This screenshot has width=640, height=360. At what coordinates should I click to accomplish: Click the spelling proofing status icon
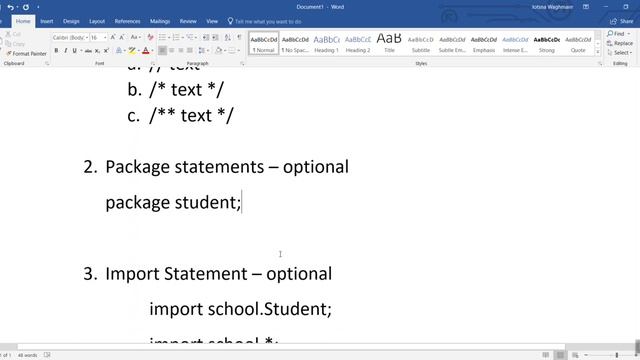pos(47,355)
